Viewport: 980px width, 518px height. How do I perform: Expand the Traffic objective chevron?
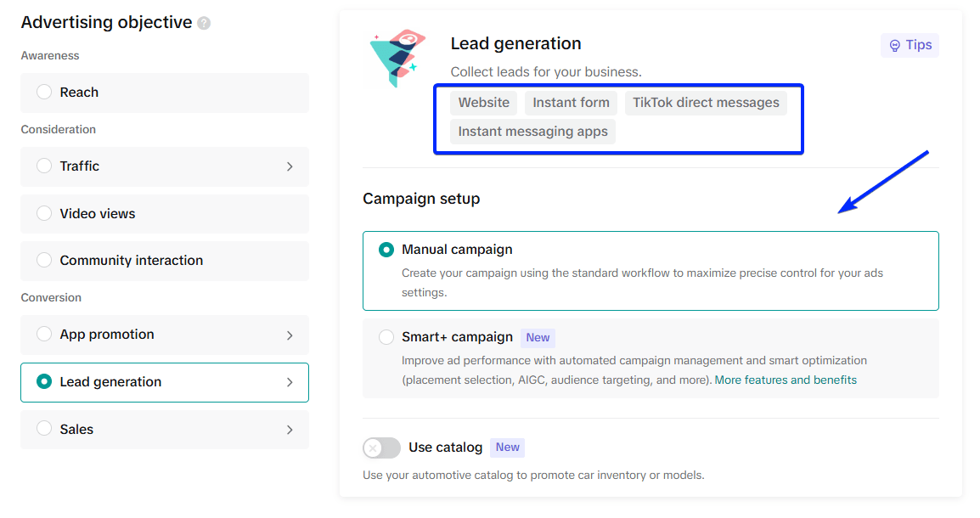coord(290,166)
